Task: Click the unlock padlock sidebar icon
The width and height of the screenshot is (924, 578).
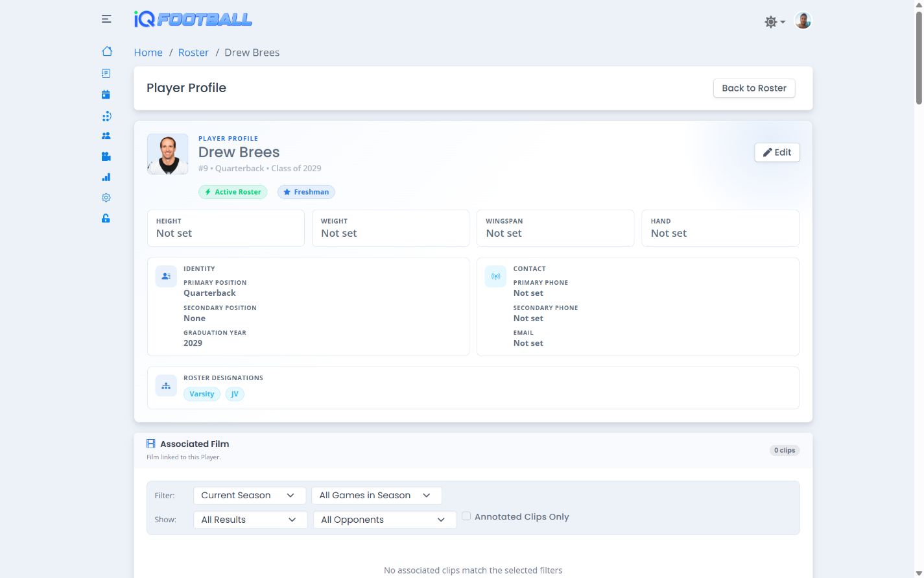Action: click(x=106, y=219)
